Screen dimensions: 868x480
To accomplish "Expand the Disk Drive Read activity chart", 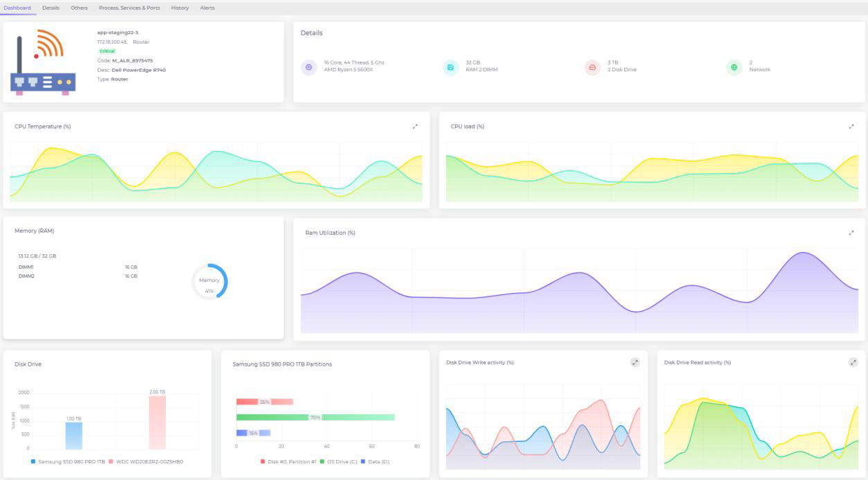I will (x=852, y=361).
